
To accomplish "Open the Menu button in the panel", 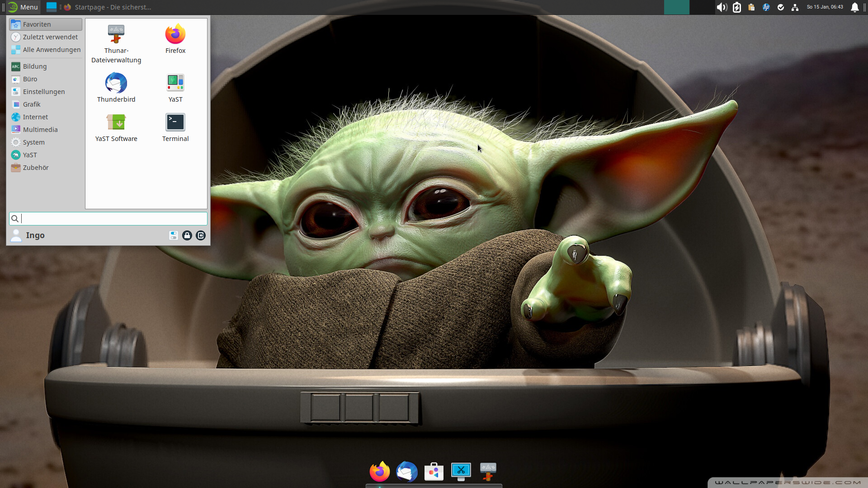I will [x=23, y=7].
